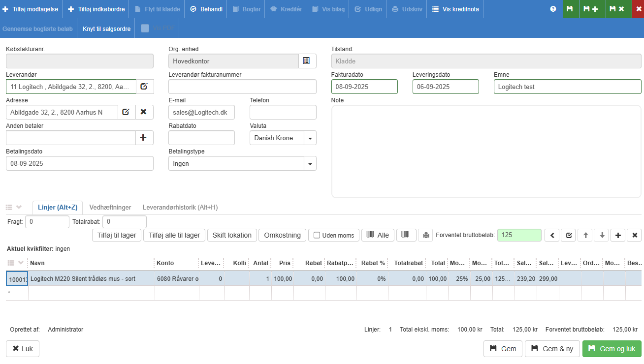Sort by the Navn column header
The image size is (644, 364).
coord(91,263)
